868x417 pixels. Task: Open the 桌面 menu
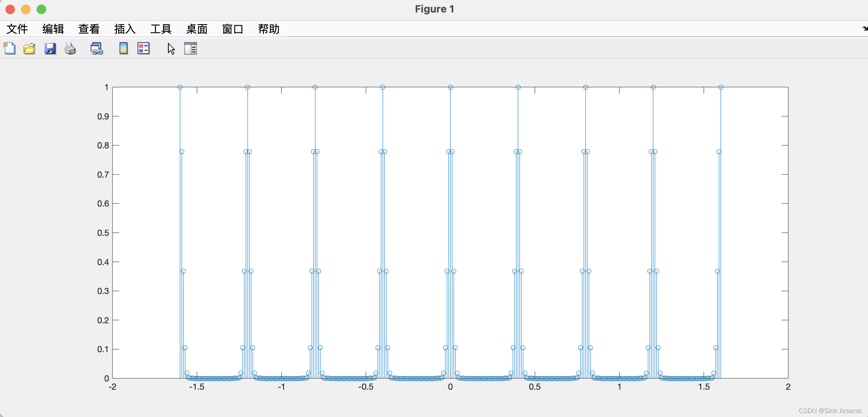[x=197, y=29]
